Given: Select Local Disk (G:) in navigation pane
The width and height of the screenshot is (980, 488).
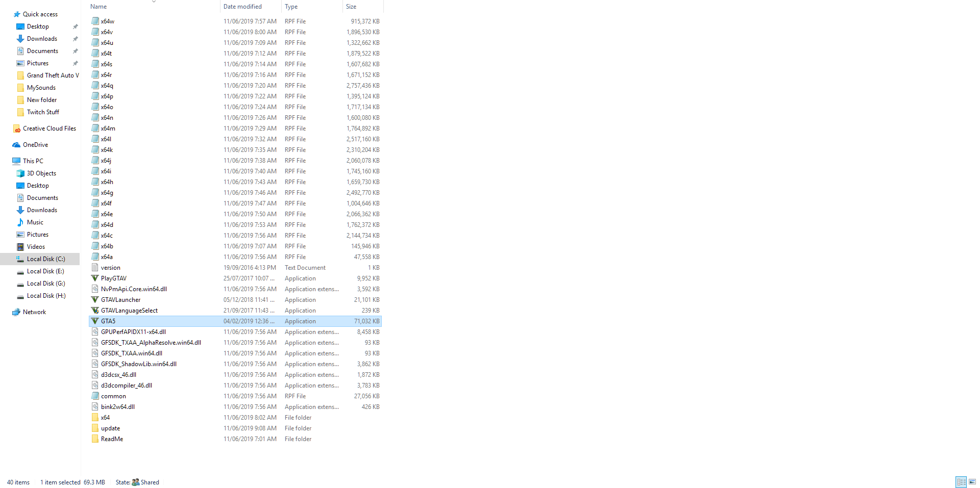Looking at the screenshot, I should tap(46, 284).
